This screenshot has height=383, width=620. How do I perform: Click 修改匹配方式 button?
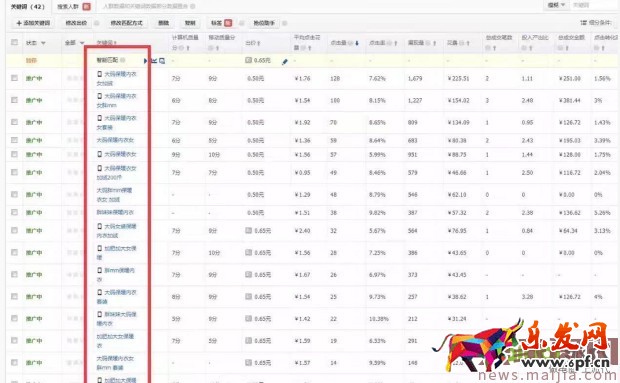(127, 23)
